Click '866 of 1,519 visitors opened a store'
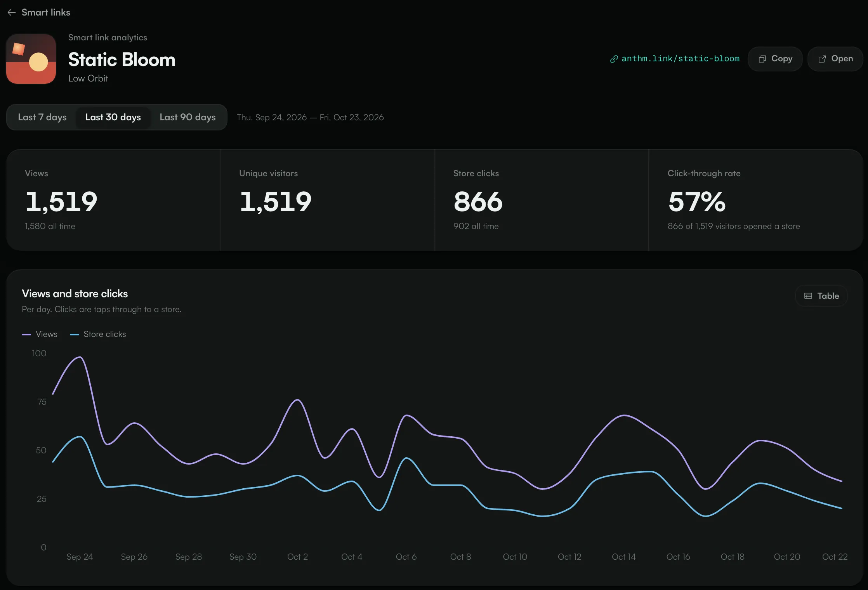This screenshot has height=590, width=868. 734,226
